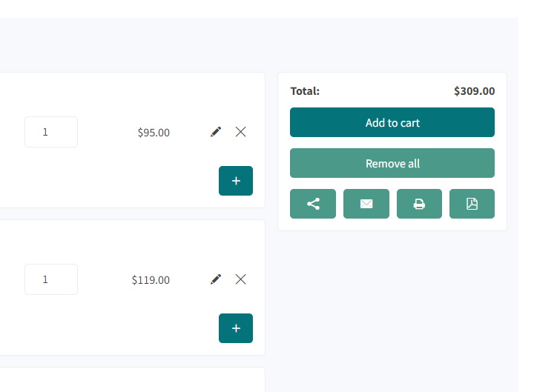557x392 pixels.
Task: Select the quantity box of the $119.00 item
Action: (x=51, y=279)
